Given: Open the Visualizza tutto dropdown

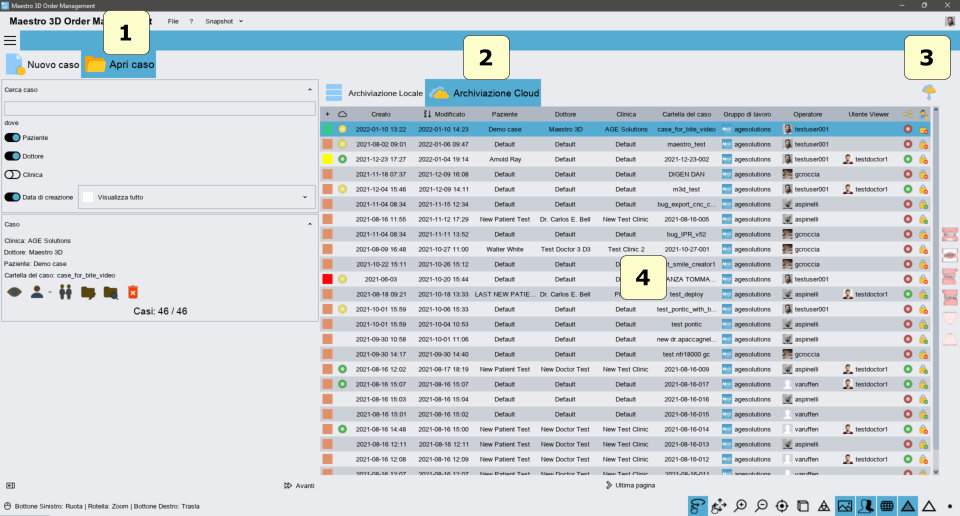Looking at the screenshot, I should coord(197,197).
